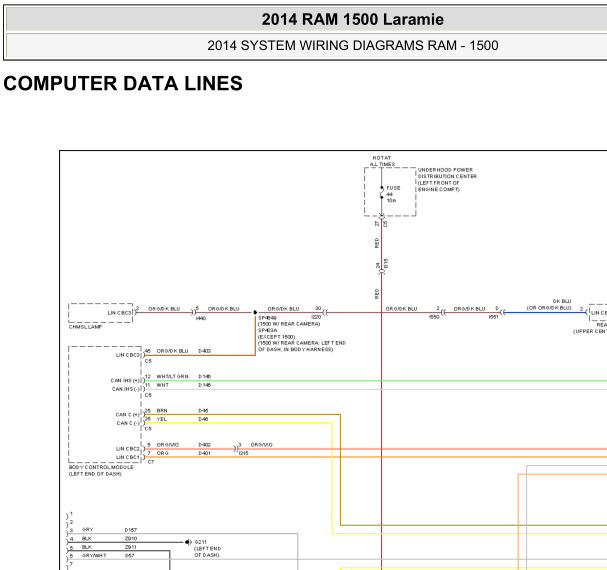Click the fuse 44 symbol
The height and width of the screenshot is (570, 607).
coord(382,192)
